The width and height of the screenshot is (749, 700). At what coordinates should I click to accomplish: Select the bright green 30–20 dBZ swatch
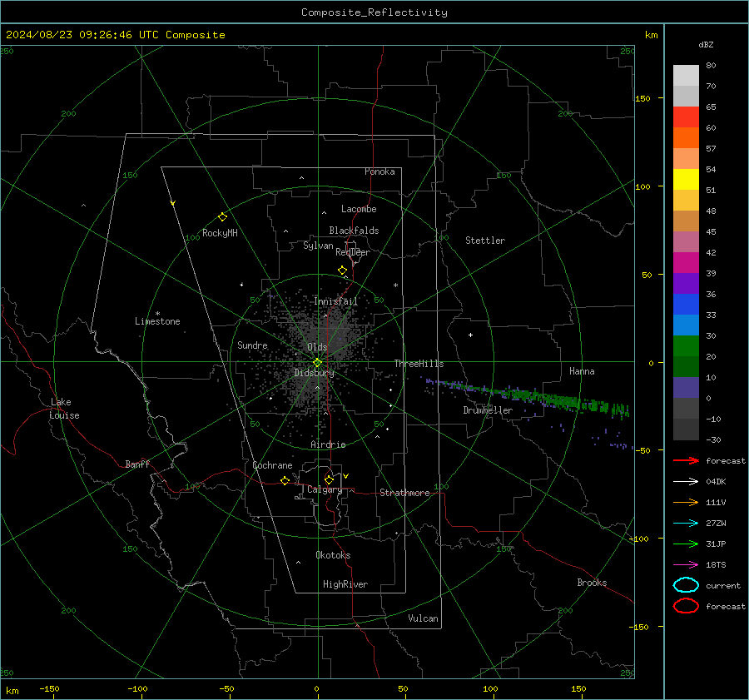click(x=686, y=345)
